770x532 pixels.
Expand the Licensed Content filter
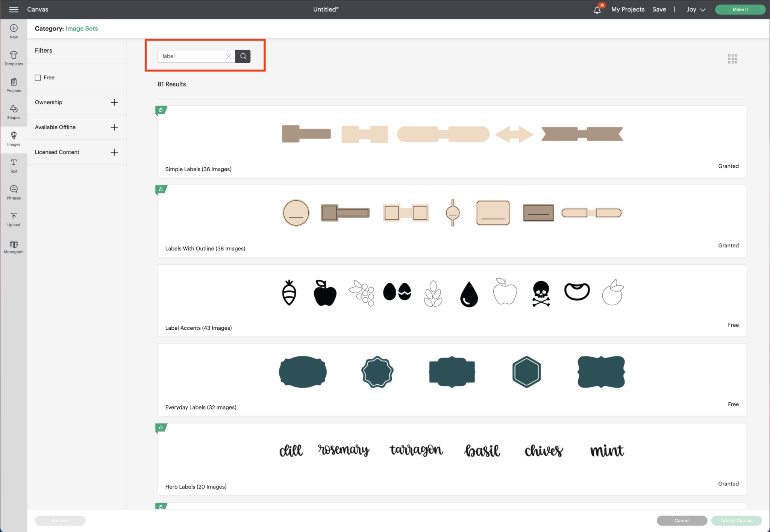(x=114, y=152)
